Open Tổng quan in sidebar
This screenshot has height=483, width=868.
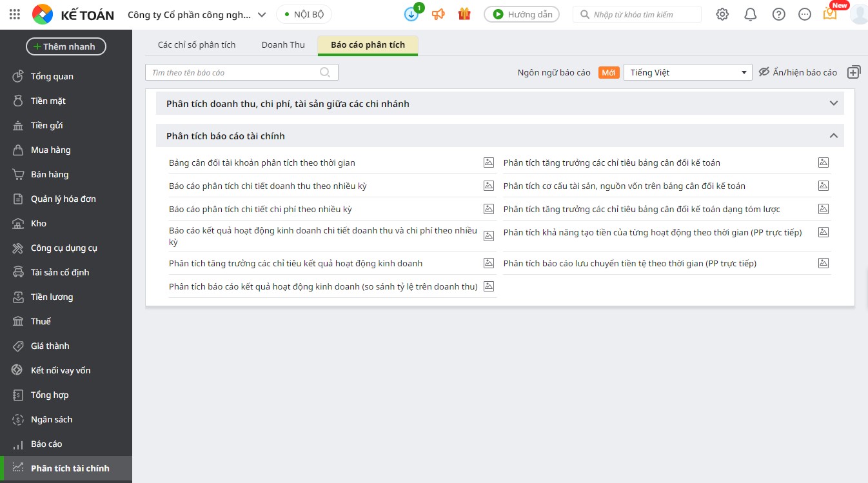tap(66, 77)
